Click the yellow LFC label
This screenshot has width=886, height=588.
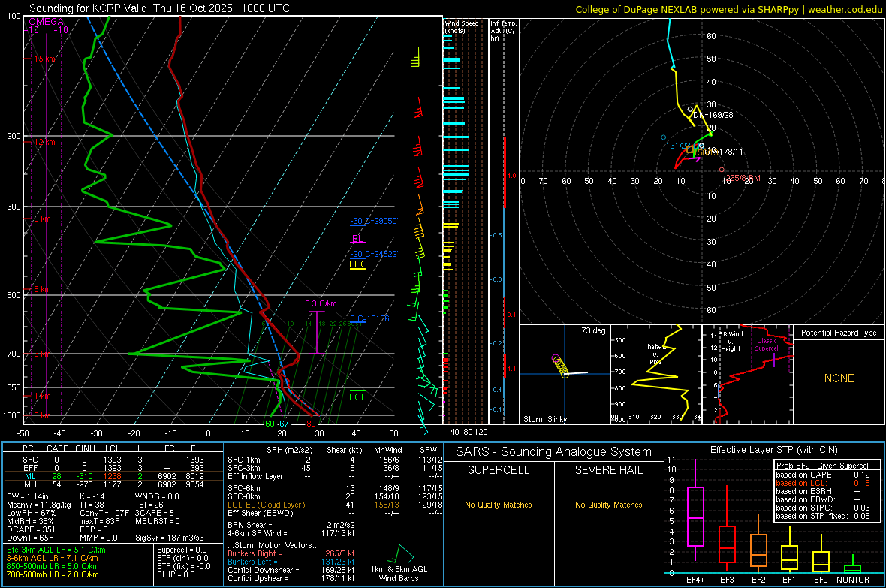357,264
